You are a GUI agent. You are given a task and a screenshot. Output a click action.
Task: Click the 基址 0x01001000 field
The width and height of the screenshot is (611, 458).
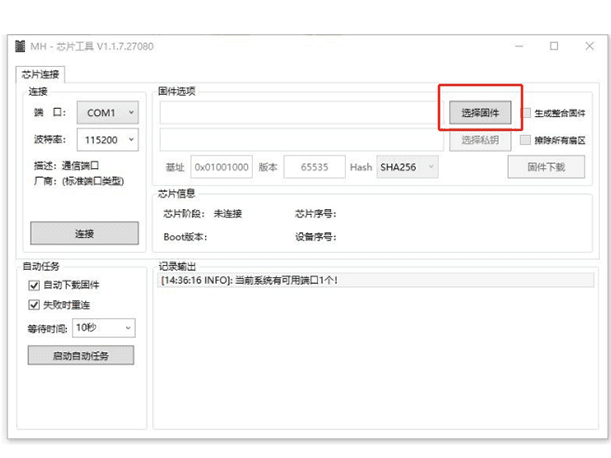point(221,167)
